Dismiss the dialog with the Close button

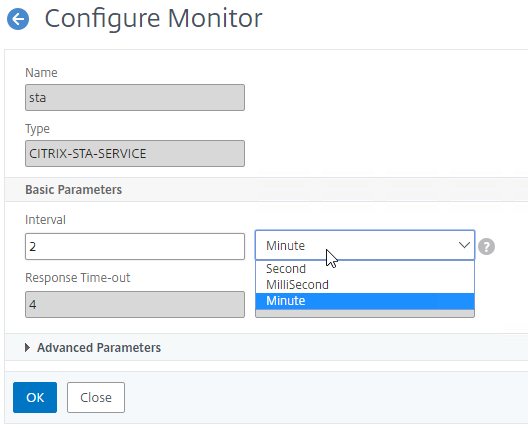(96, 397)
